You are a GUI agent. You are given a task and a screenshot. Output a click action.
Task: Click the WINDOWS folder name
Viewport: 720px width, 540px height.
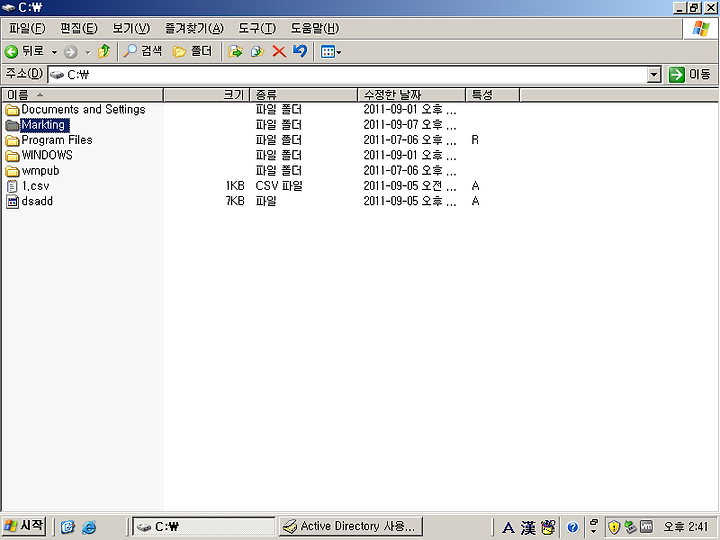click(x=47, y=155)
